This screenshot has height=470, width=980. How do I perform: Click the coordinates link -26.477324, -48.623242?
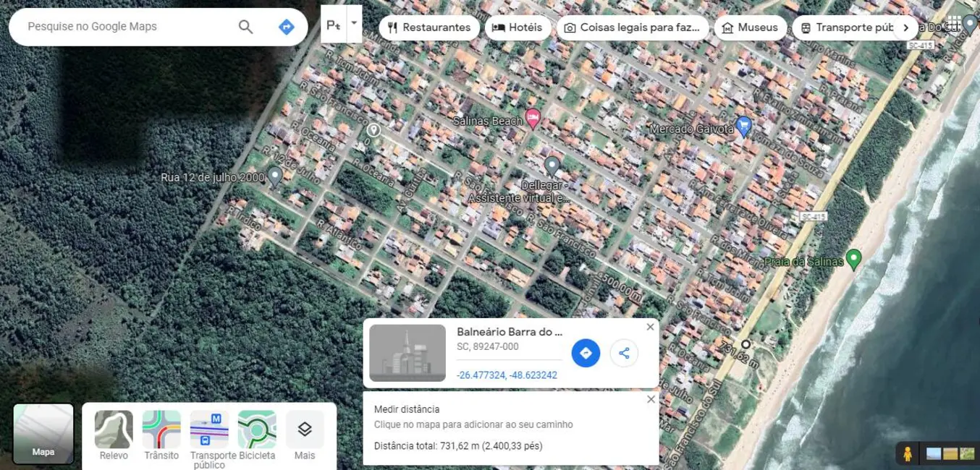[507, 375]
